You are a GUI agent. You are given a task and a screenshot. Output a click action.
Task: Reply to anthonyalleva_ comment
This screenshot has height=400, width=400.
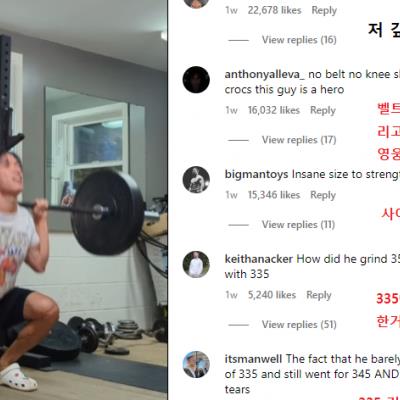click(x=323, y=110)
